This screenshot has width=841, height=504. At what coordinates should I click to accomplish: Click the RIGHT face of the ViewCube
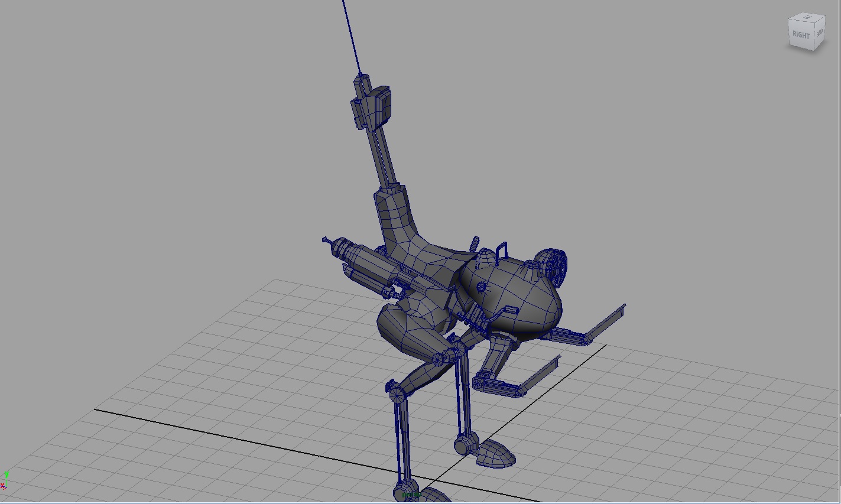[801, 35]
